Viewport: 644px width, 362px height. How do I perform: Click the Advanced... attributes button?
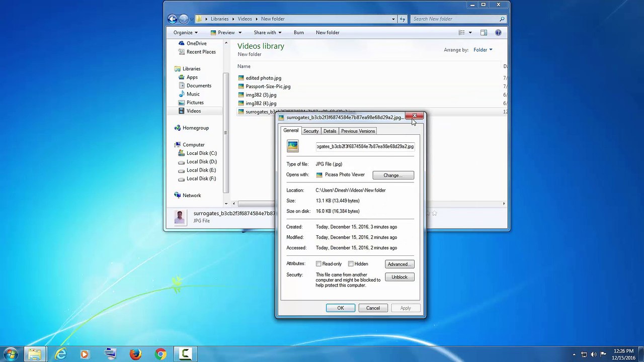pos(399,264)
